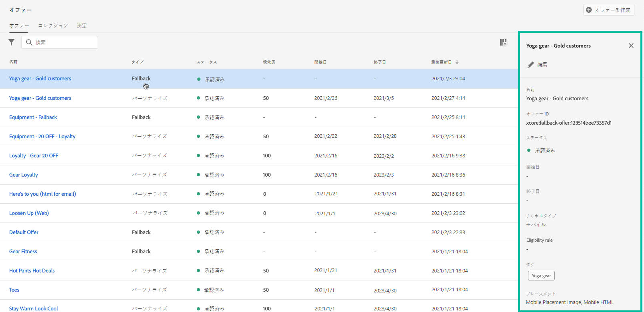The image size is (644, 312).
Task: Switch to the コレクション tab
Action: (x=53, y=26)
